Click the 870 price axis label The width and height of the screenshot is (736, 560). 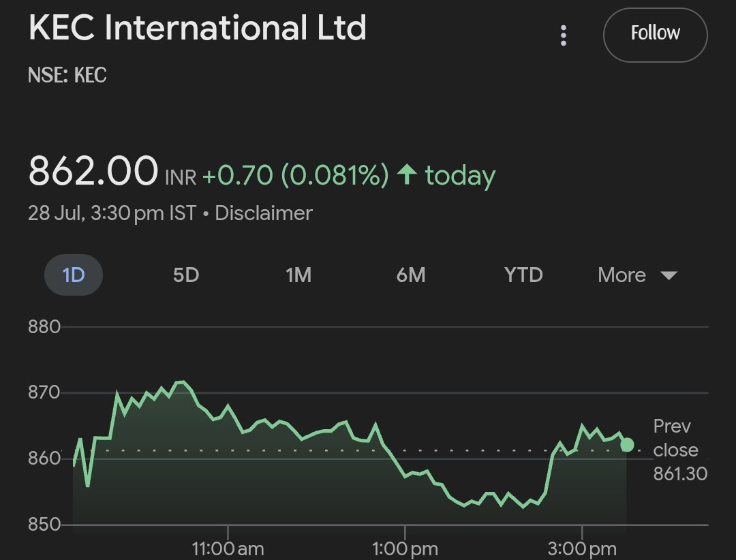pos(44,392)
